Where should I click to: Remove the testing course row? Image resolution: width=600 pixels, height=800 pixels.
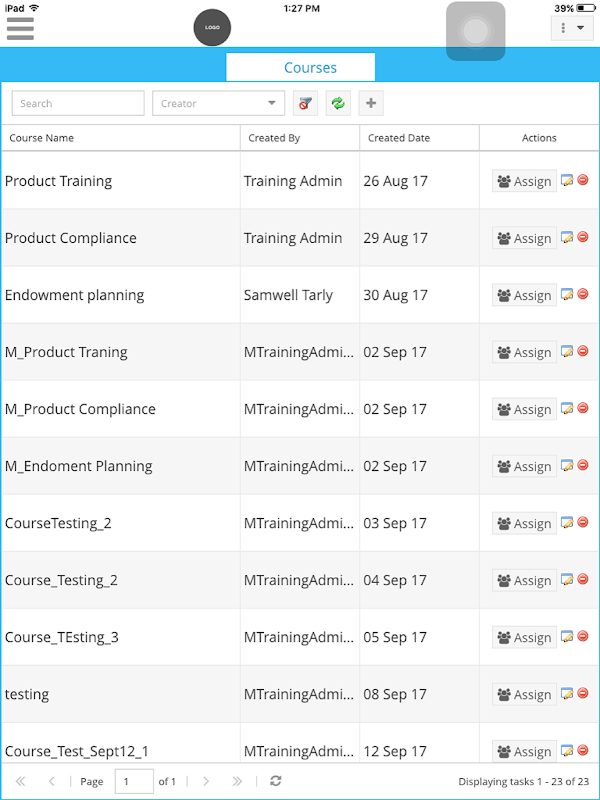pyautogui.click(x=583, y=693)
